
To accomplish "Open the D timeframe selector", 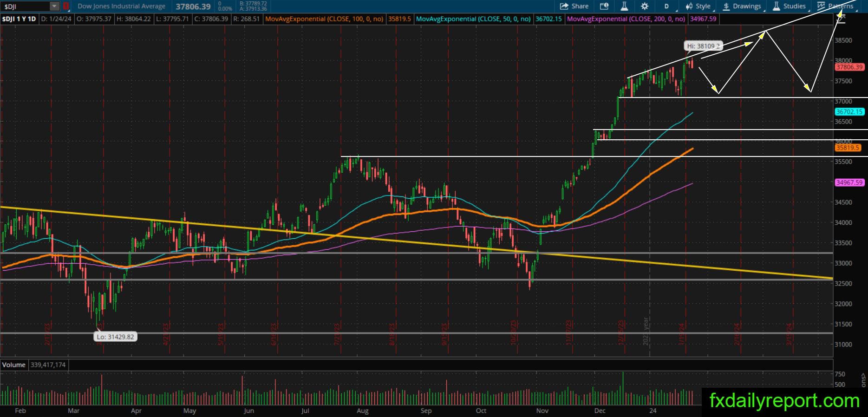I will click(666, 6).
